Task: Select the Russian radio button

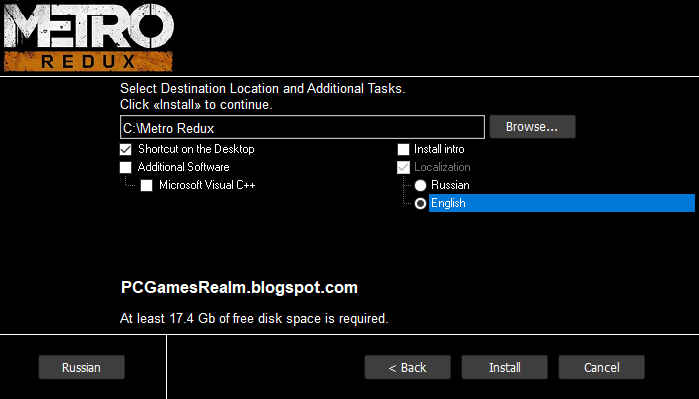Action: (x=420, y=185)
